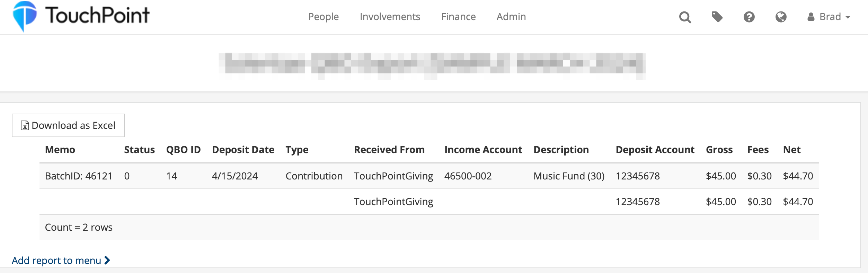Image resolution: width=868 pixels, height=273 pixels.
Task: Open the search magnifier icon
Action: (685, 17)
